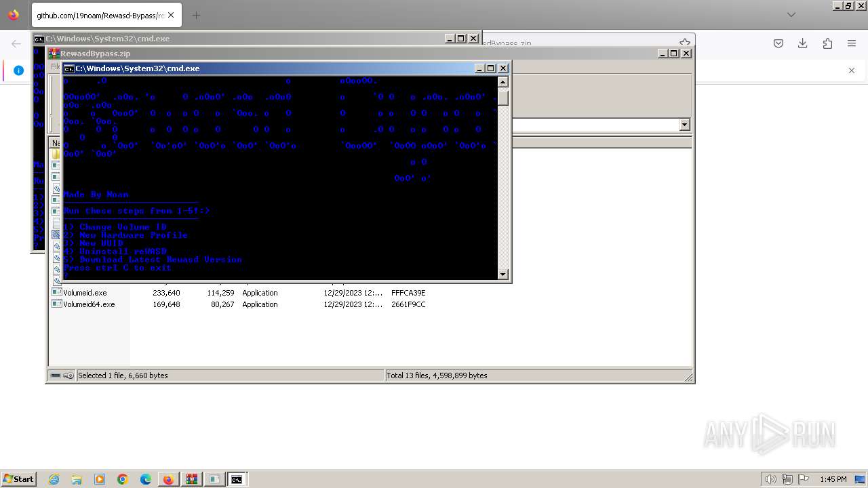Close the back cmd.exe window
Viewport: 868px width, 488px height.
coord(473,39)
